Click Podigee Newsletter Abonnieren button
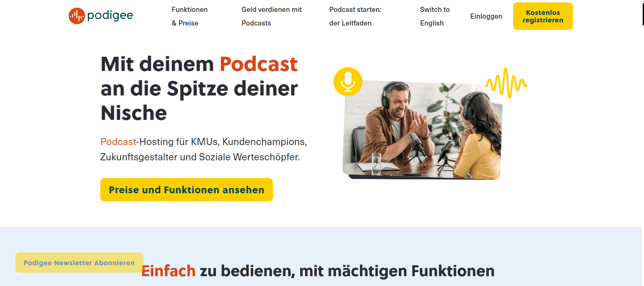The width and height of the screenshot is (644, 286). coord(79,263)
